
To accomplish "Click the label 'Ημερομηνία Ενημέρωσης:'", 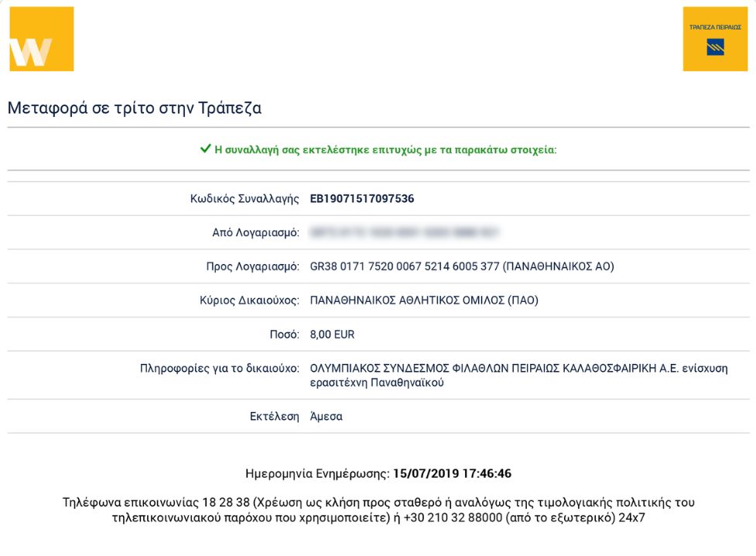I will [x=317, y=473].
